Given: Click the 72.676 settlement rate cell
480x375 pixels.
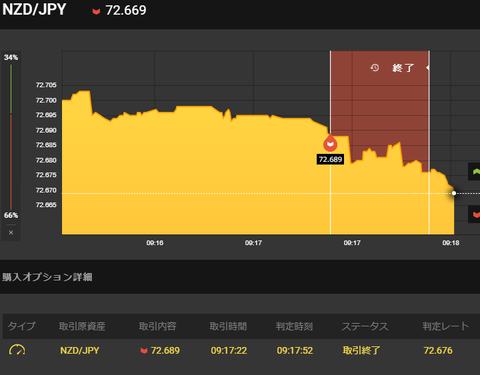Looking at the screenshot, I should (438, 351).
